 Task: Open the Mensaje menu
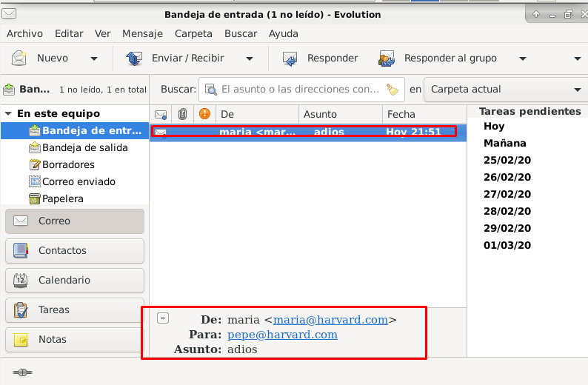point(142,33)
